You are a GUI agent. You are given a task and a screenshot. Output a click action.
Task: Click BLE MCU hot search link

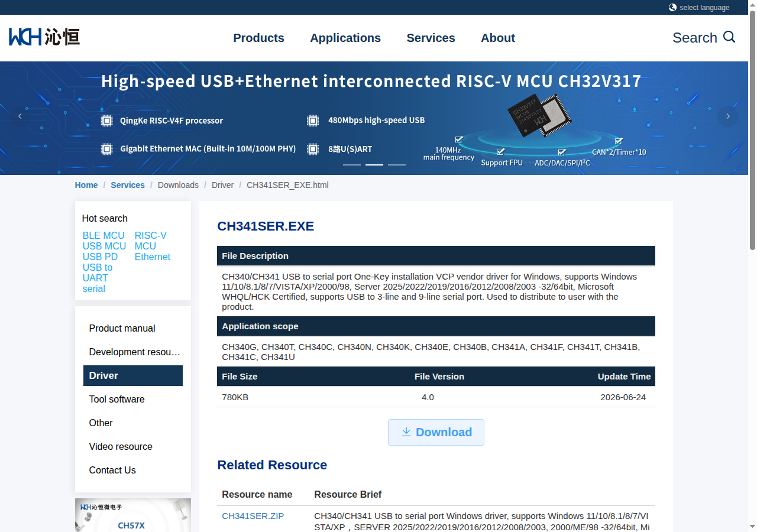click(x=103, y=235)
